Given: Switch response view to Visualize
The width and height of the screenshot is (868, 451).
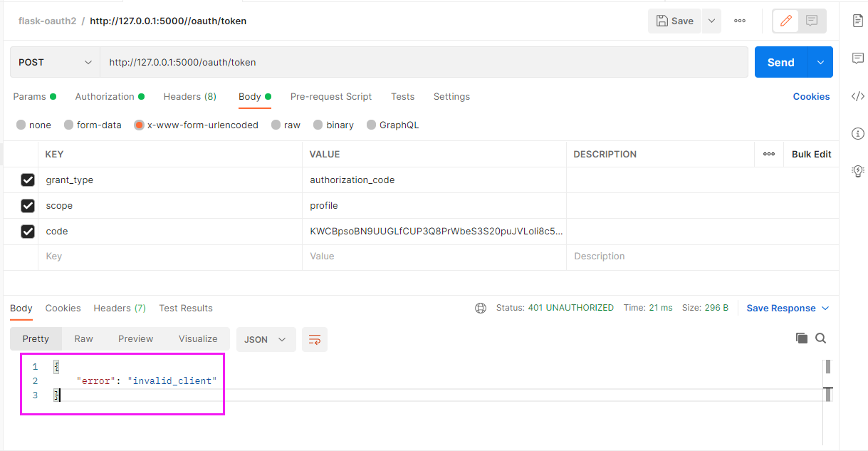Looking at the screenshot, I should pos(198,338).
